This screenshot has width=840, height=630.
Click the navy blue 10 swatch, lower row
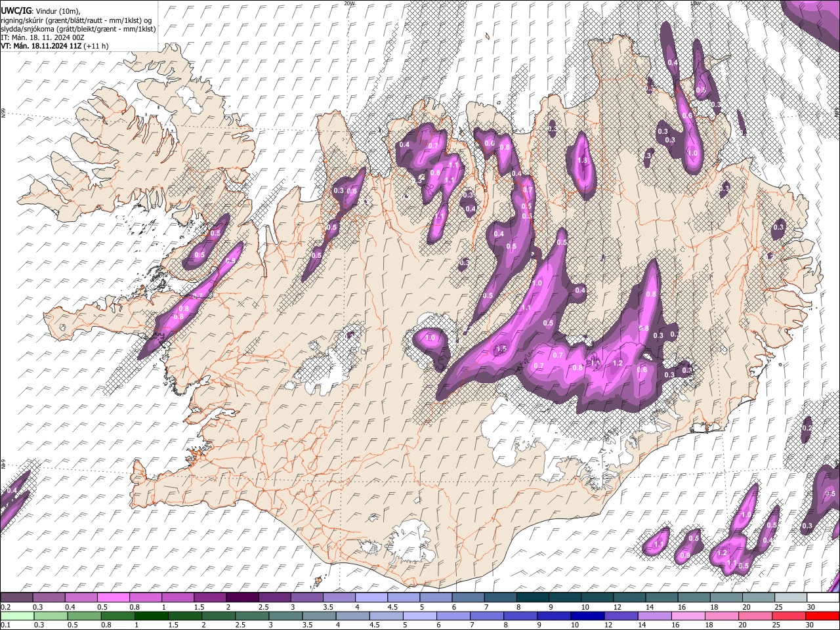(589, 616)
